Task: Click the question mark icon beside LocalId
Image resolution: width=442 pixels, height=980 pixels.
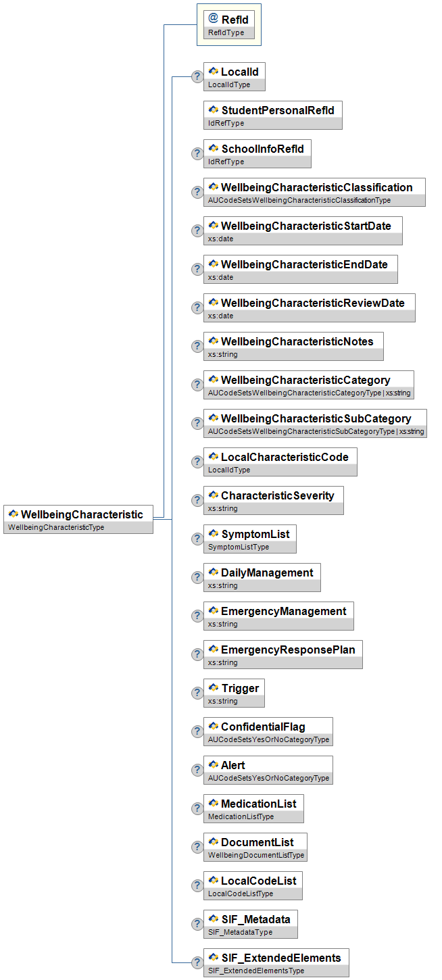Action: (197, 76)
